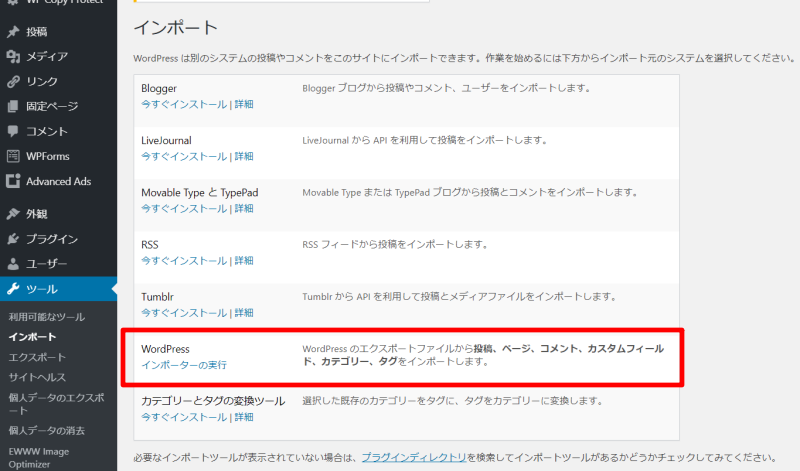Install カテゴリーとタグの変換ツール importer
The height and width of the screenshot is (471, 800).
click(x=184, y=417)
